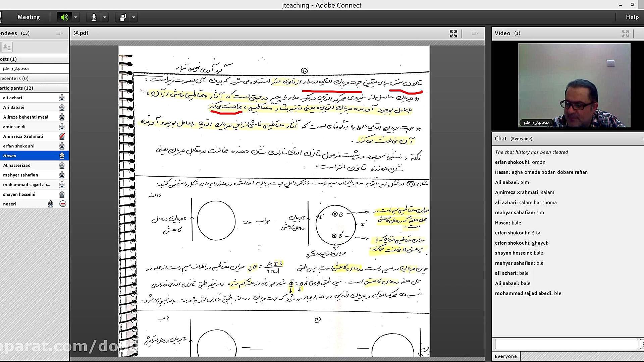Screen dimensions: 644x362
Task: Enter full screen on the PDF pod
Action: click(x=453, y=34)
